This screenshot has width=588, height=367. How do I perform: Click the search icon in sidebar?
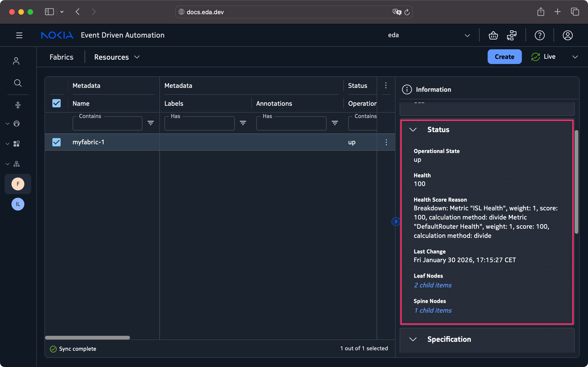point(18,83)
